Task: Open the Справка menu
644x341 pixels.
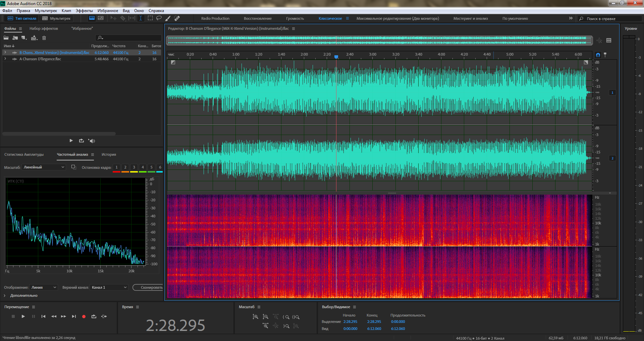Action: point(156,11)
